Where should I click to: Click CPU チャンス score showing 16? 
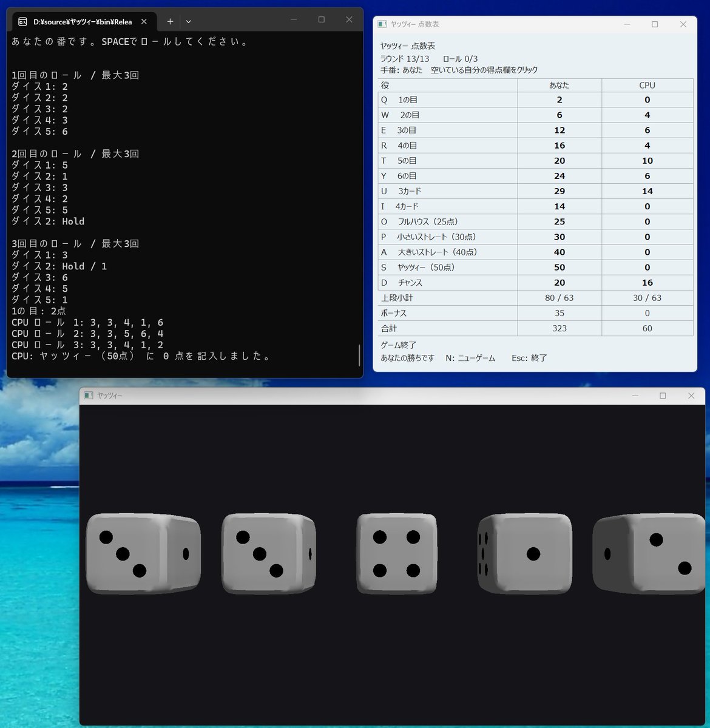[647, 283]
